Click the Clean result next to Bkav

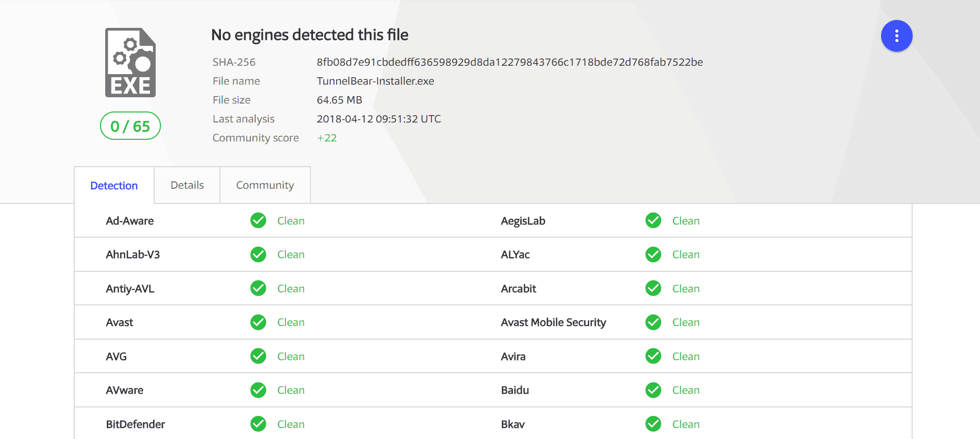coord(686,424)
